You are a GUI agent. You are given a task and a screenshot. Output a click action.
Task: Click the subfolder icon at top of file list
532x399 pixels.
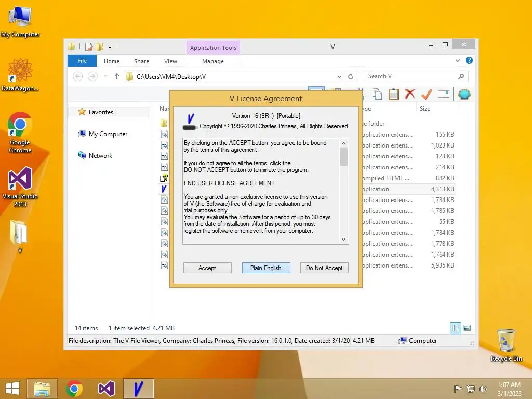[x=164, y=123]
